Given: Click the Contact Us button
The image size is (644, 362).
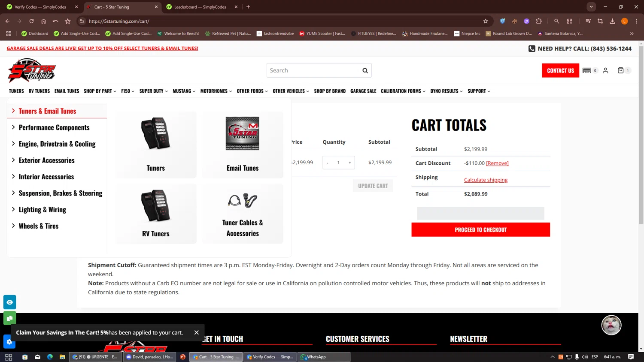Looking at the screenshot, I should [560, 70].
